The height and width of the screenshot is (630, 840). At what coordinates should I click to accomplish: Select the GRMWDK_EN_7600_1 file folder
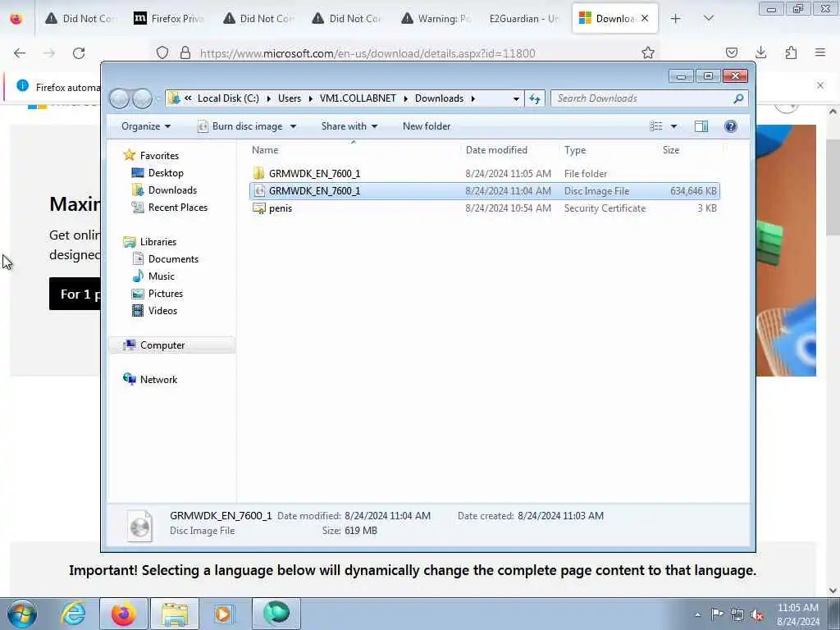(484, 174)
